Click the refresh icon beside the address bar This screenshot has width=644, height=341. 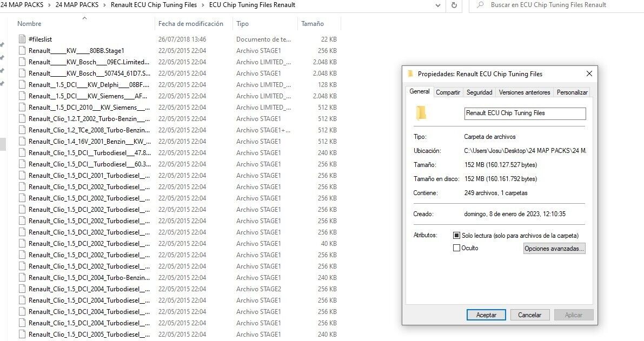click(x=454, y=5)
